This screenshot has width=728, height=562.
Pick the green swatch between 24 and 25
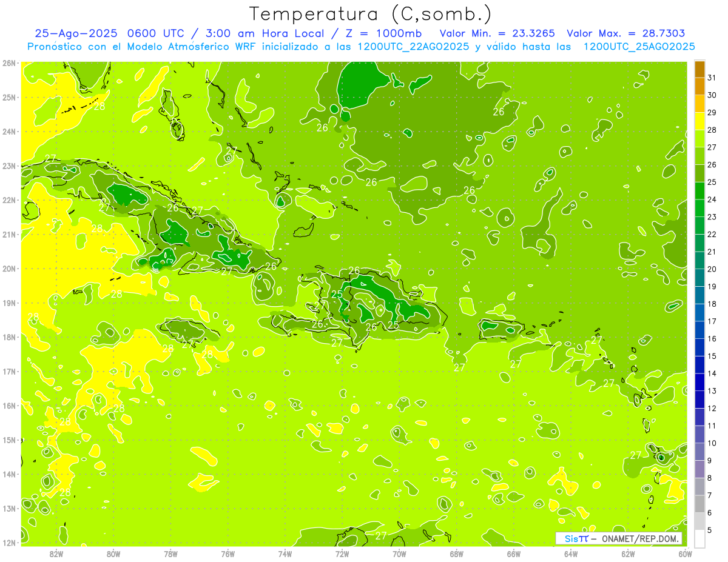click(699, 191)
